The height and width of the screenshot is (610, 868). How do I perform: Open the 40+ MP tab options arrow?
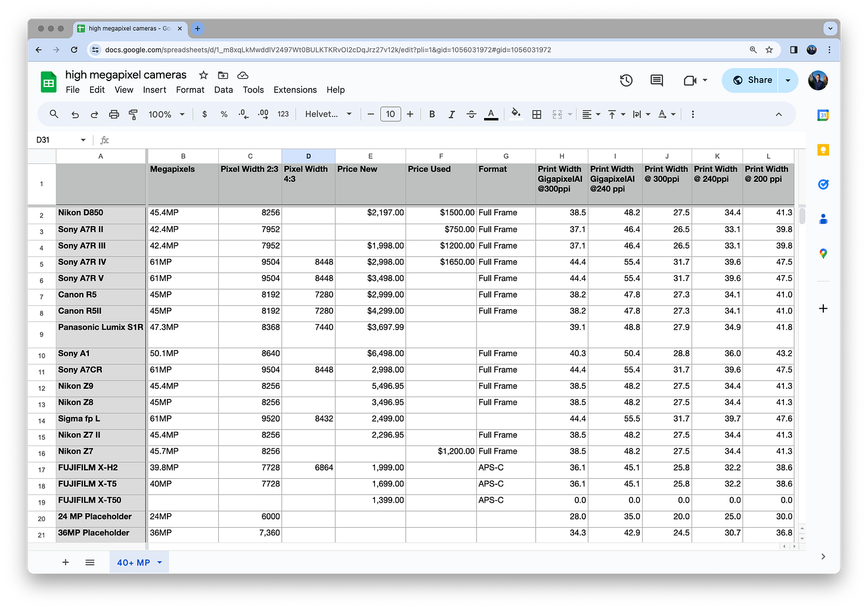(x=159, y=562)
